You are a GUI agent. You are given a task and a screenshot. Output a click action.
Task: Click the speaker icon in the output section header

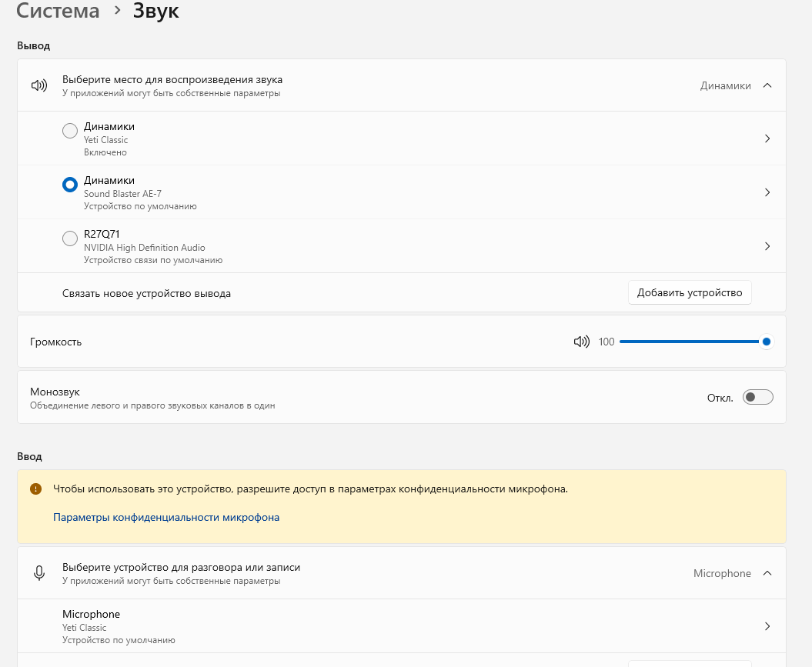[39, 85]
